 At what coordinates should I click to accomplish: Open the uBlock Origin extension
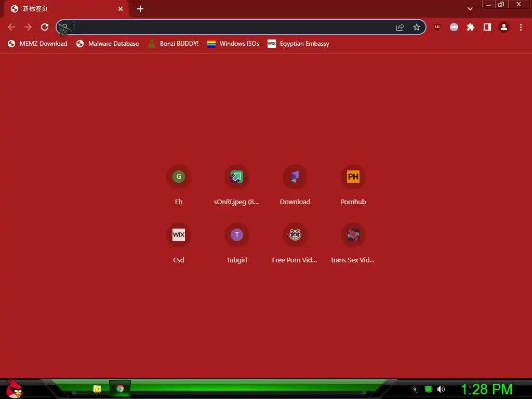pyautogui.click(x=437, y=27)
